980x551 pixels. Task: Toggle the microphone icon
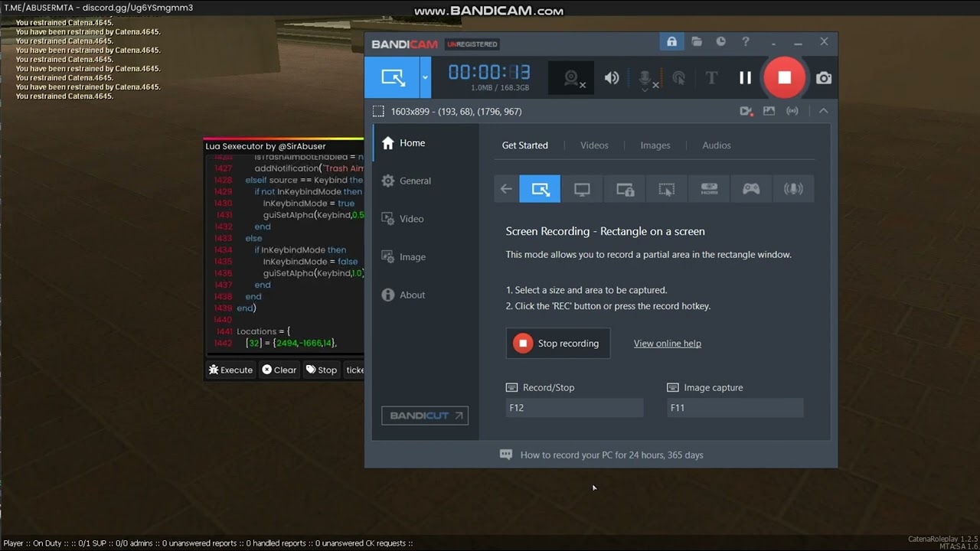[646, 78]
